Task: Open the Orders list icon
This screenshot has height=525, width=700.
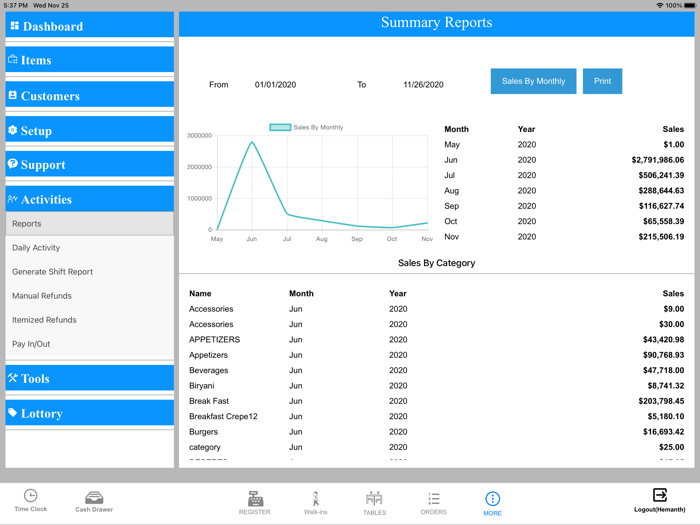Action: pos(433,498)
